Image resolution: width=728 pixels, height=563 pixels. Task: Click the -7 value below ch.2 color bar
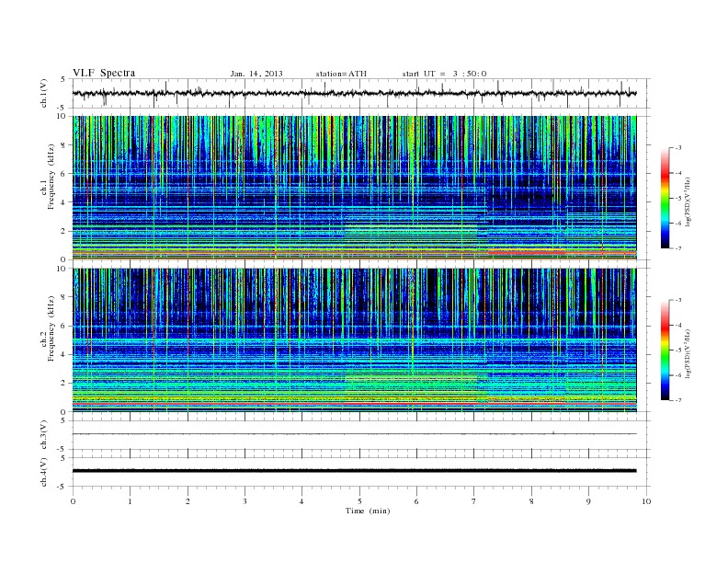(x=678, y=400)
